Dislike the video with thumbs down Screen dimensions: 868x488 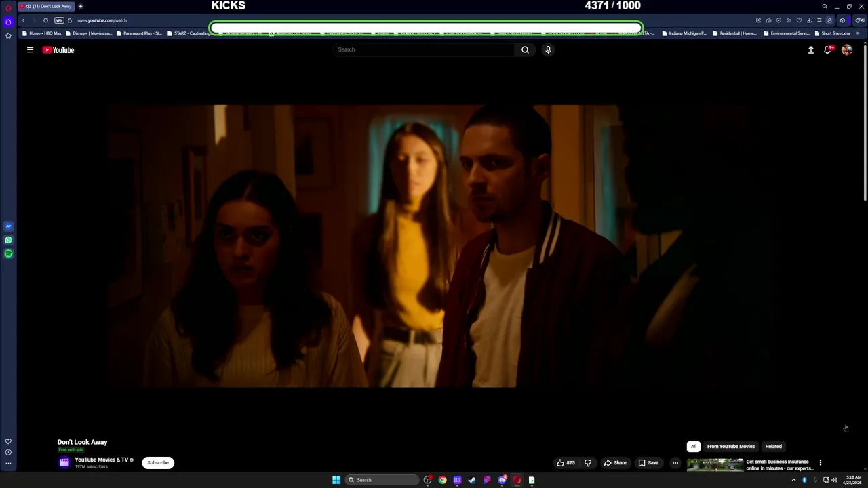coord(588,463)
